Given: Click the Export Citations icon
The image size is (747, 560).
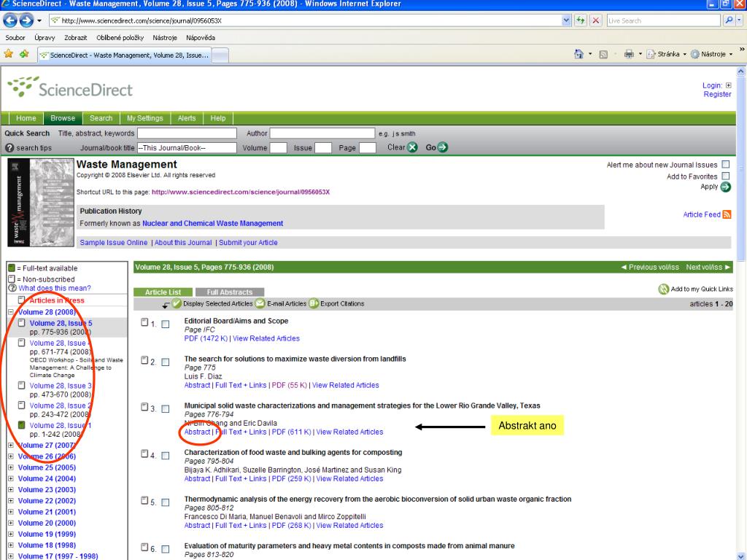Looking at the screenshot, I should (314, 303).
